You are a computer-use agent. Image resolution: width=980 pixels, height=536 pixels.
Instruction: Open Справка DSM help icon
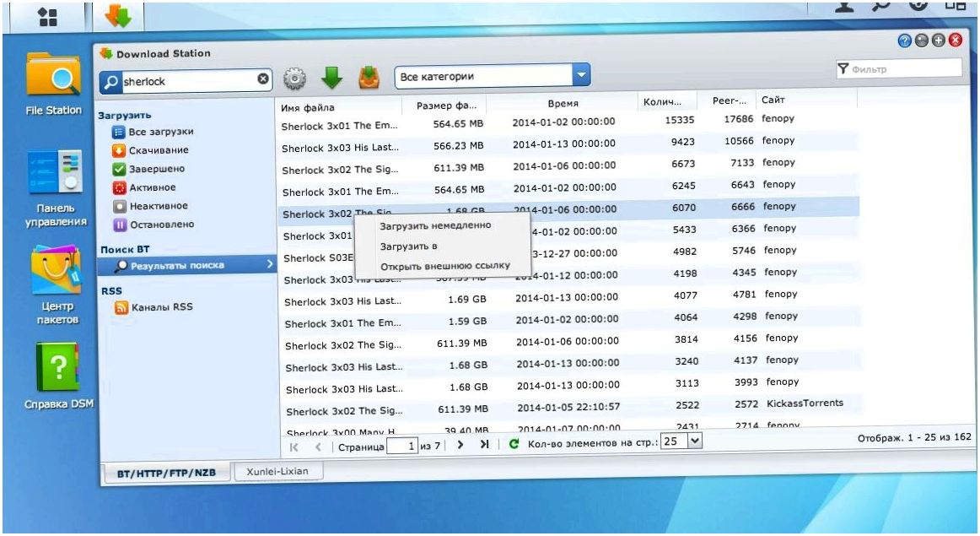(x=58, y=376)
